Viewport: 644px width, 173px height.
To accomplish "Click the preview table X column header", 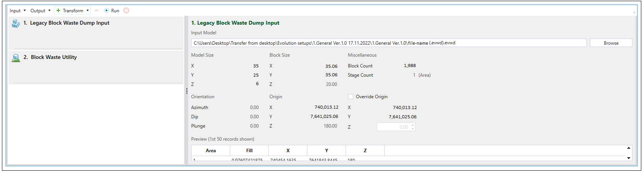I will [288, 151].
